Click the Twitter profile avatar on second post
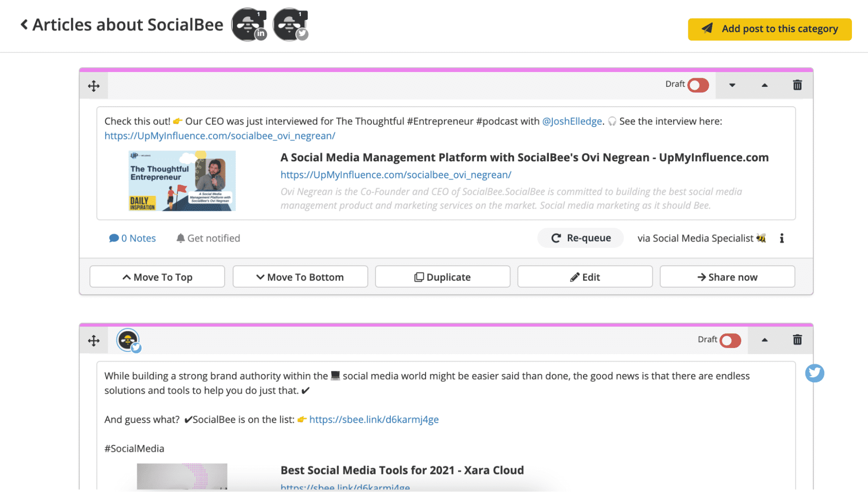 129,341
